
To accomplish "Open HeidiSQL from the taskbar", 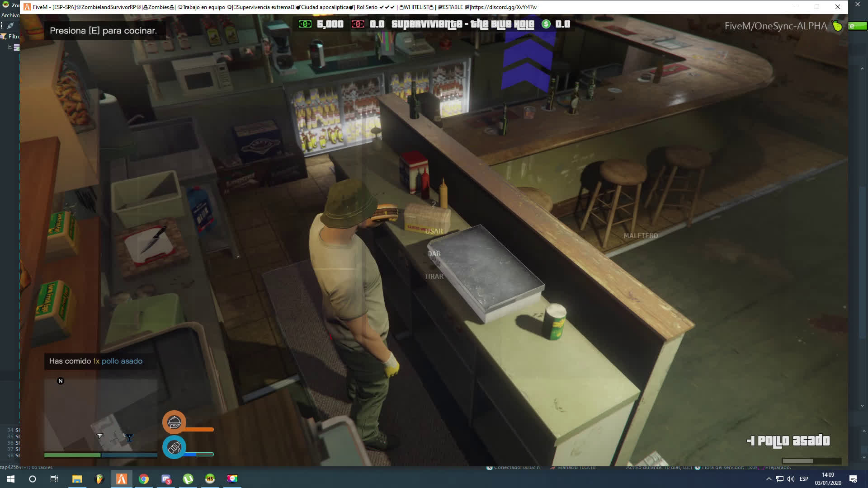I will tap(210, 479).
